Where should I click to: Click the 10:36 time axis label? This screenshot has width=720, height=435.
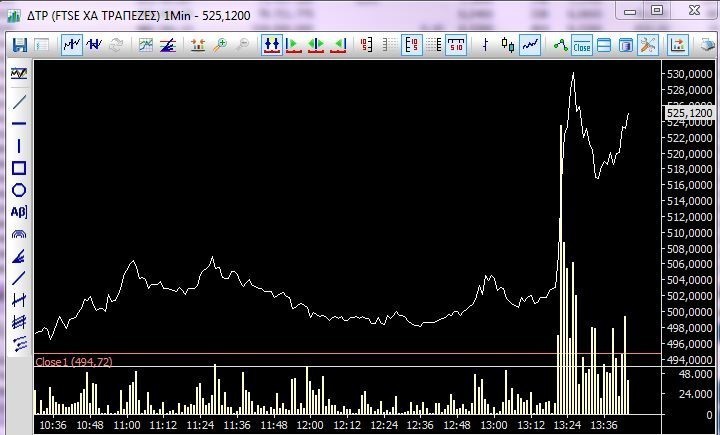53,425
